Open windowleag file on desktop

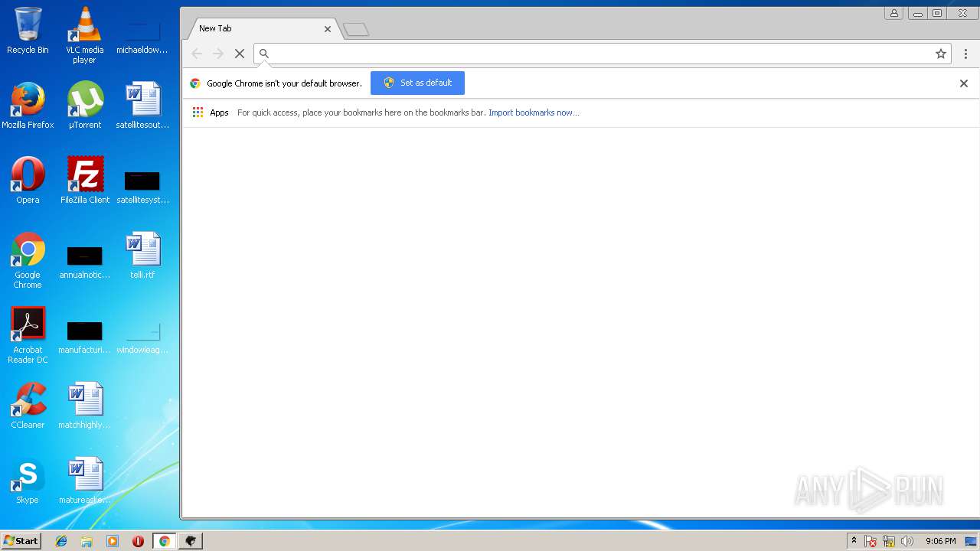coord(142,335)
